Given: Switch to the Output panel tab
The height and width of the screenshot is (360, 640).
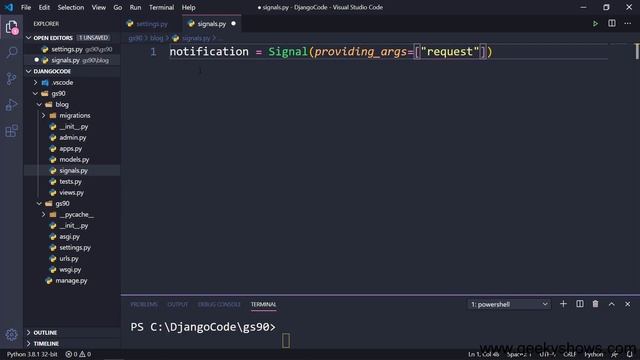Looking at the screenshot, I should (178, 304).
